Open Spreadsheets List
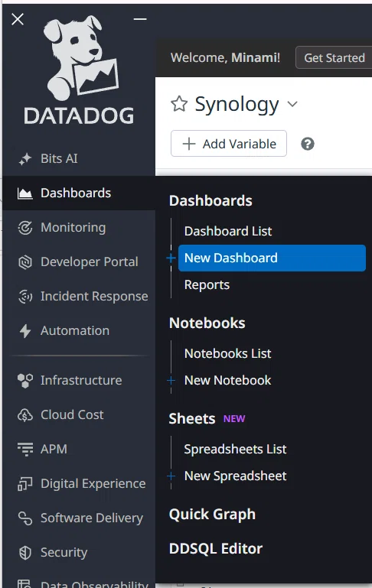 (235, 450)
